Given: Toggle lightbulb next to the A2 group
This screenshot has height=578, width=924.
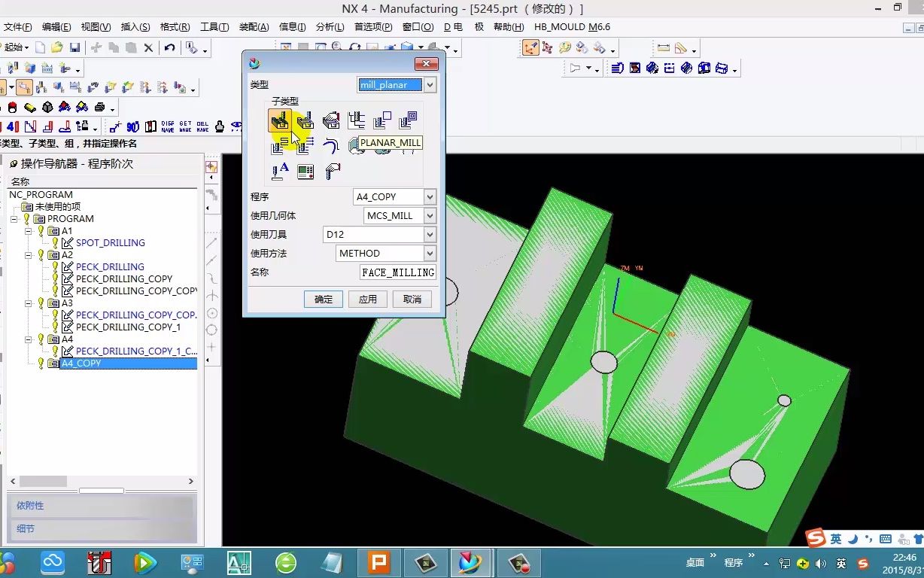Looking at the screenshot, I should tap(41, 255).
